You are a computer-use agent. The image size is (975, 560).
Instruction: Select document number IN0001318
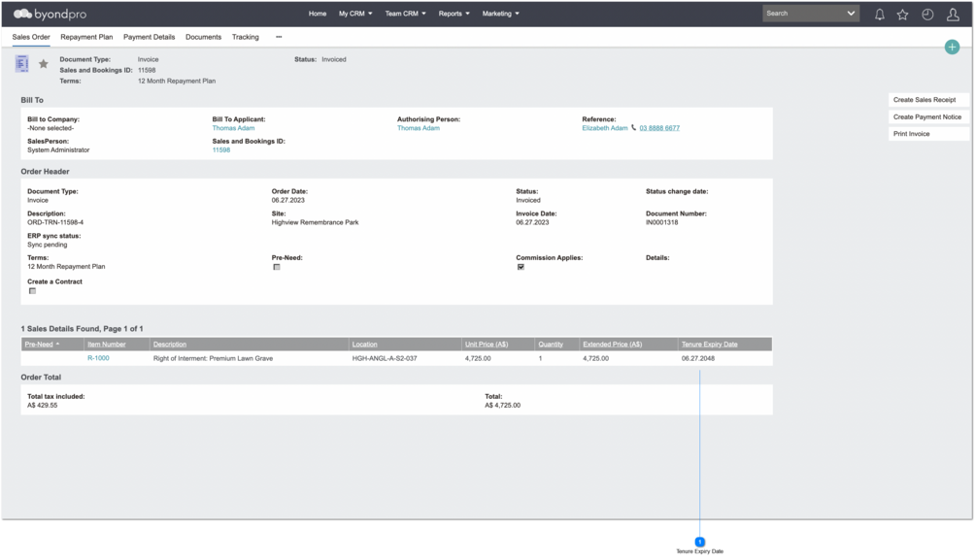tap(661, 222)
